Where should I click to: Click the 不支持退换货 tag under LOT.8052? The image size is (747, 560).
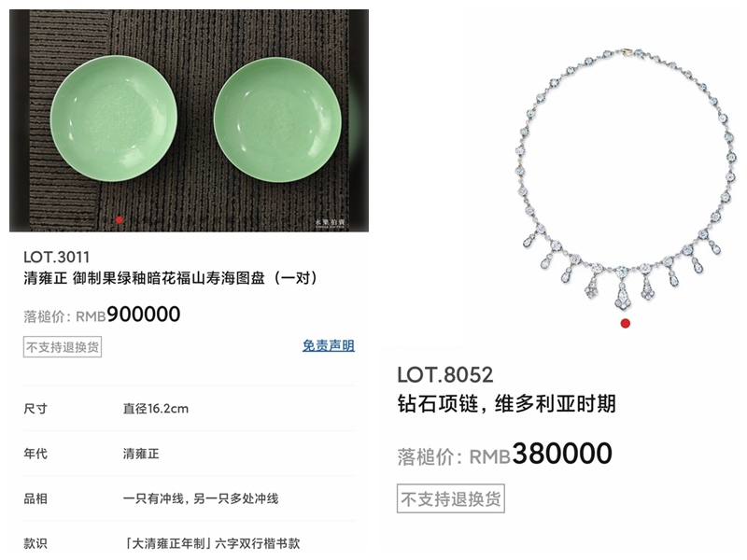pyautogui.click(x=451, y=498)
